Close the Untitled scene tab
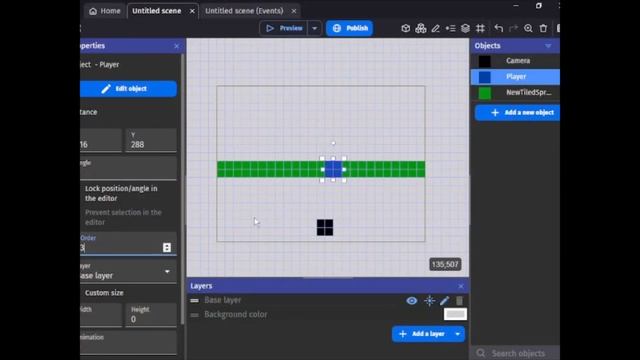Image resolution: width=640 pixels, height=360 pixels. [192, 11]
